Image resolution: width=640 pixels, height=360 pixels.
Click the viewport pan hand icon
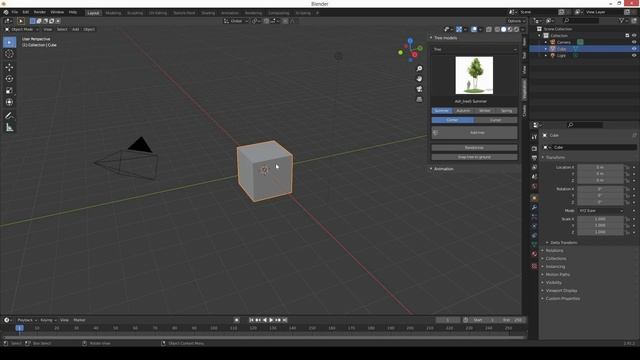[419, 79]
